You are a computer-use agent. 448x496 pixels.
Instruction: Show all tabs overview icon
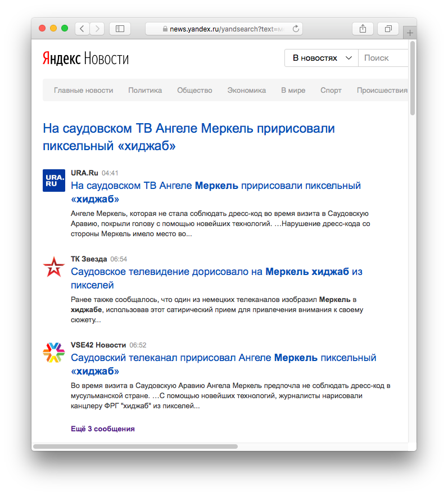(388, 29)
